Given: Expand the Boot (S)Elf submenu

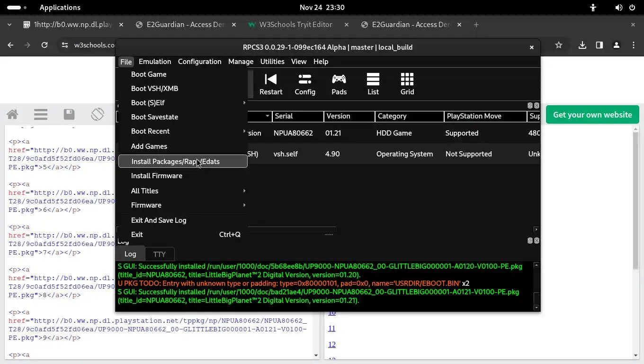Looking at the screenshot, I should click(x=244, y=103).
